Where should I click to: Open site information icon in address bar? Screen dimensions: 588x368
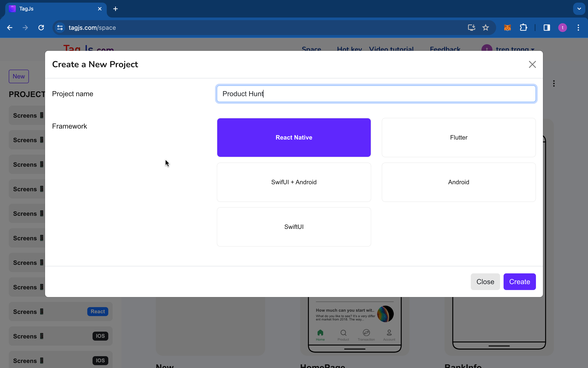click(x=60, y=28)
